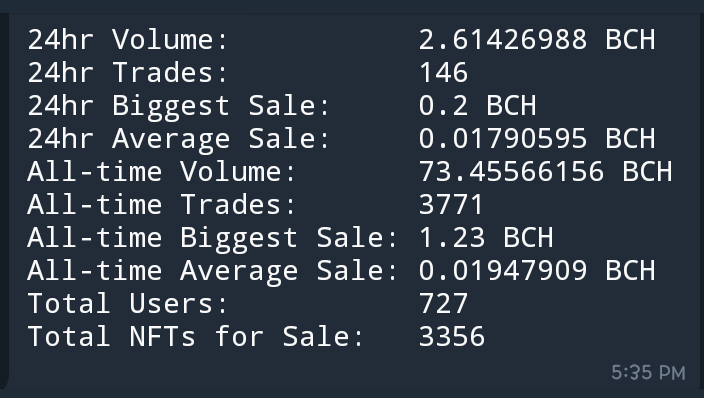The height and width of the screenshot is (398, 704).
Task: Click the All-time Volume label
Action: tap(162, 172)
